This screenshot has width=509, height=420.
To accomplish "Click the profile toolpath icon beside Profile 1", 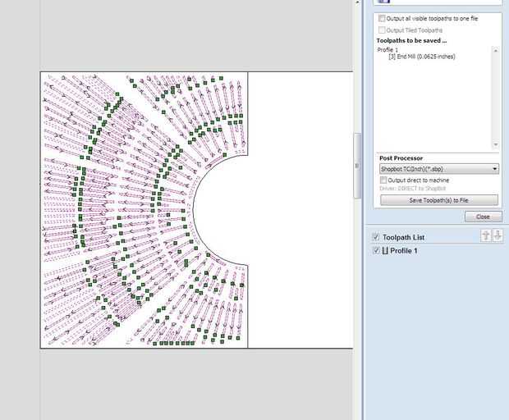I will pos(385,251).
